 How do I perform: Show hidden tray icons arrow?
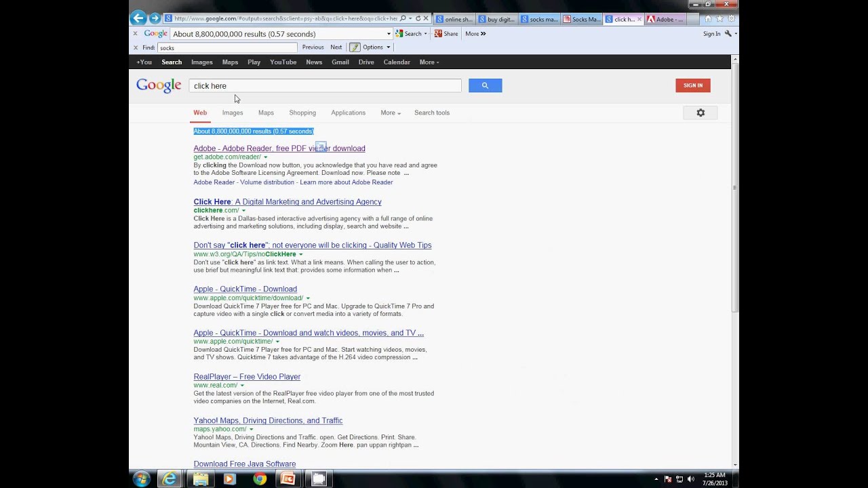pyautogui.click(x=656, y=479)
